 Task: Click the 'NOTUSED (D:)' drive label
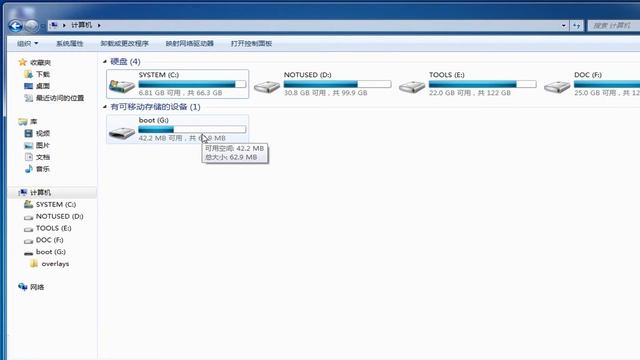tap(308, 75)
